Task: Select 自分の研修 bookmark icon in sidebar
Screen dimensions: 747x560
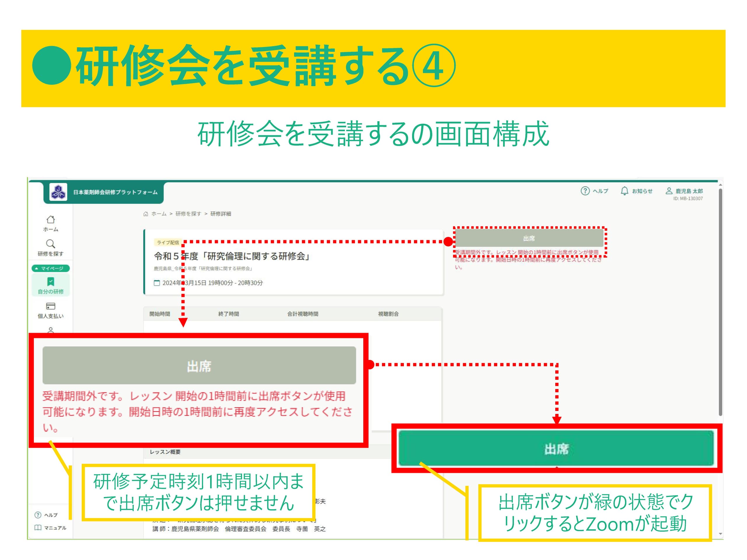Action: (x=51, y=281)
